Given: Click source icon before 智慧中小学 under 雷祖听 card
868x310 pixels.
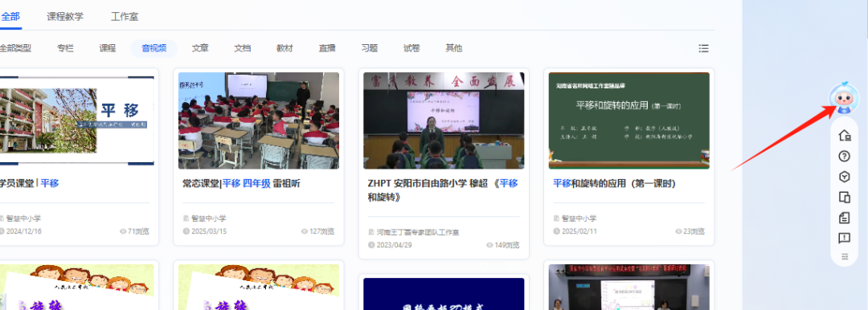Looking at the screenshot, I should click(x=186, y=218).
